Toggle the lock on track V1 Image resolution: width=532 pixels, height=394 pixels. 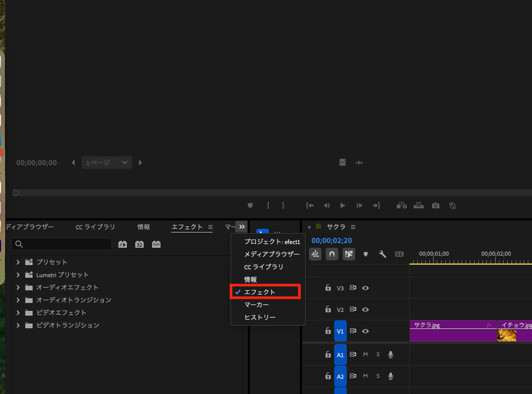pos(328,331)
